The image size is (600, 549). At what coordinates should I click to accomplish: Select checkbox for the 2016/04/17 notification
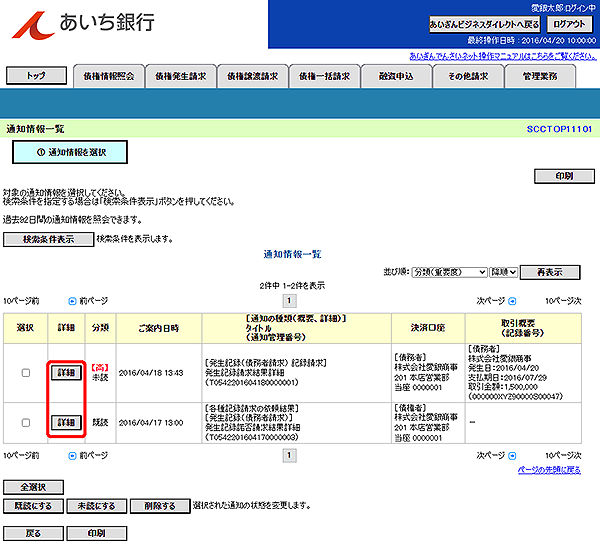pos(25,422)
